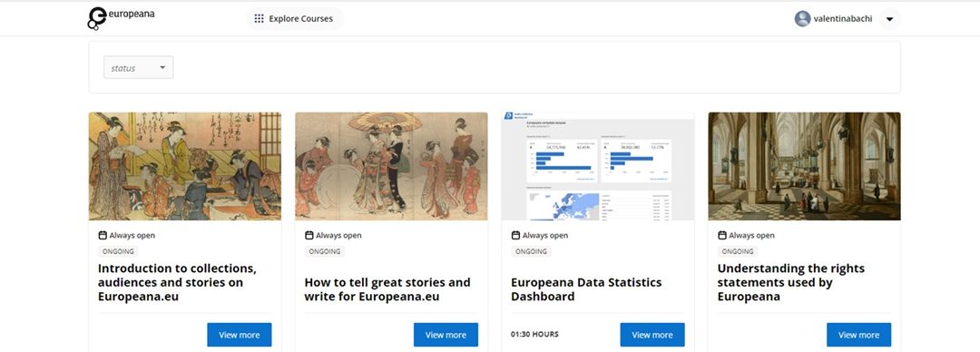
Task: Click Always open text on rights statements card
Action: click(752, 236)
